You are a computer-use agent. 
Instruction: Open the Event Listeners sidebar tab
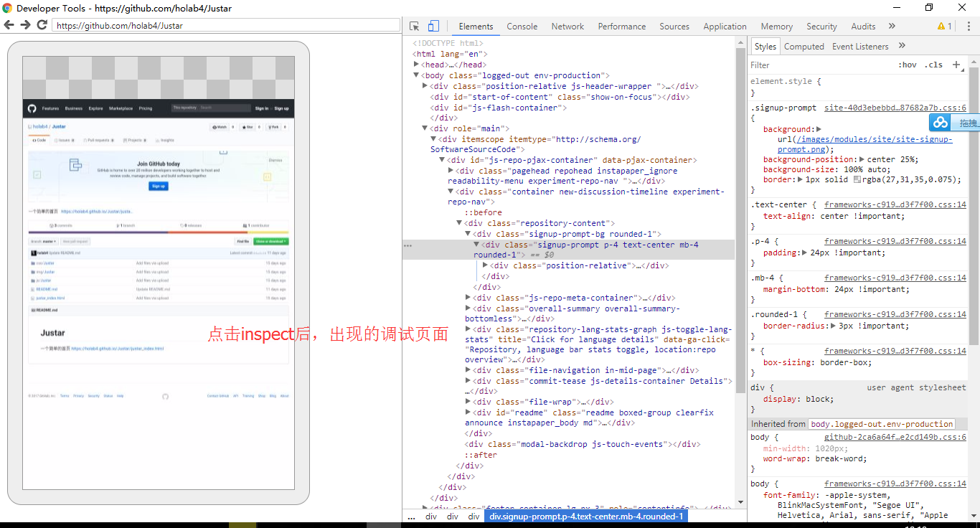pos(860,47)
